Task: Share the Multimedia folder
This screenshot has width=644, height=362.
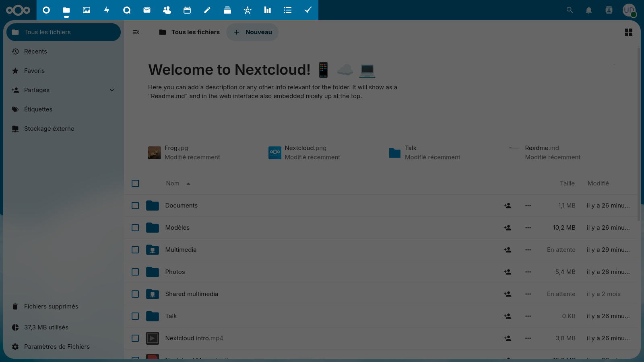Action: pos(508,250)
